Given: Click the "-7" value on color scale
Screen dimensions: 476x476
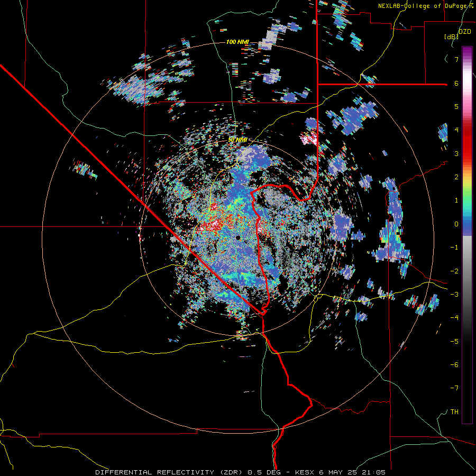Looking at the screenshot, I should tap(454, 388).
